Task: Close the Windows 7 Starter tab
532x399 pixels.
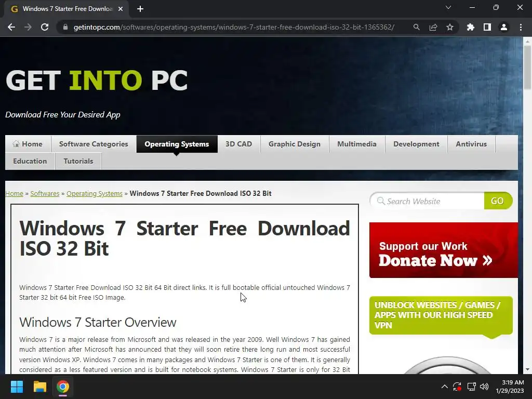Action: pyautogui.click(x=121, y=9)
